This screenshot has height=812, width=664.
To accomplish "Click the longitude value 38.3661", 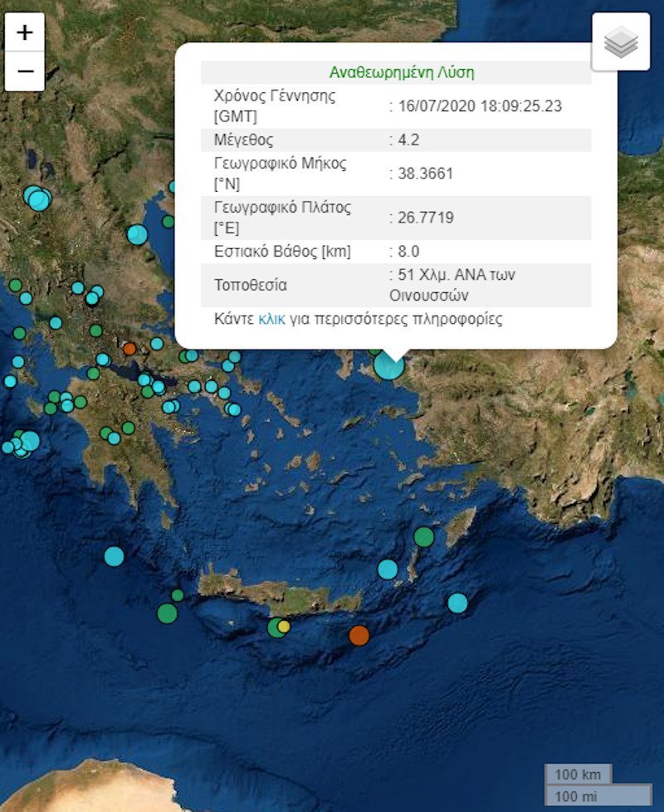I will [426, 174].
